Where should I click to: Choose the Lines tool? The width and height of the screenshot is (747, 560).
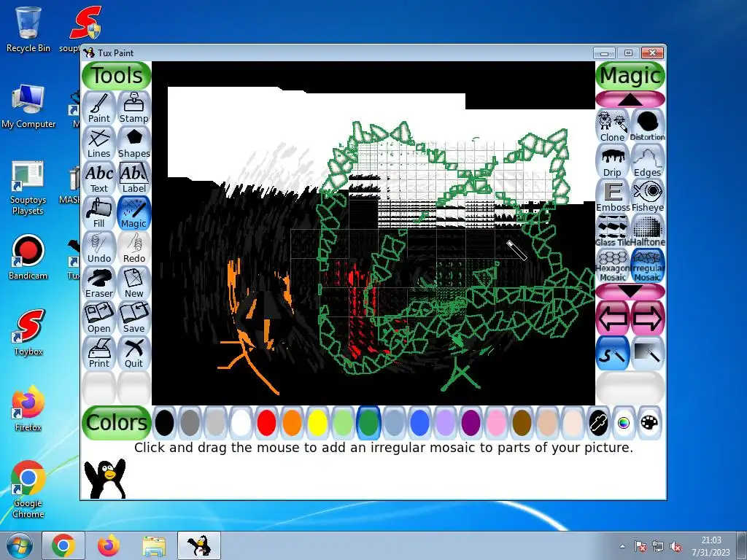tap(99, 143)
